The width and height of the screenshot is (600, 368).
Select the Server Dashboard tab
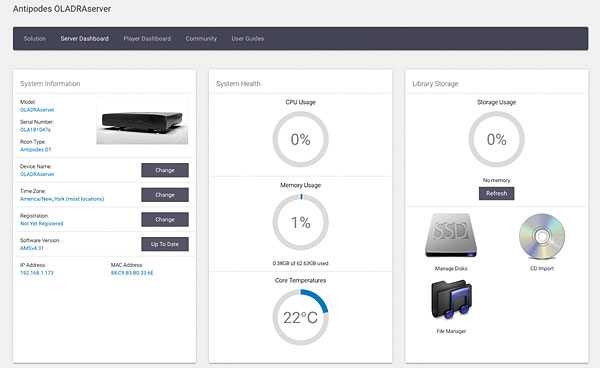point(85,39)
